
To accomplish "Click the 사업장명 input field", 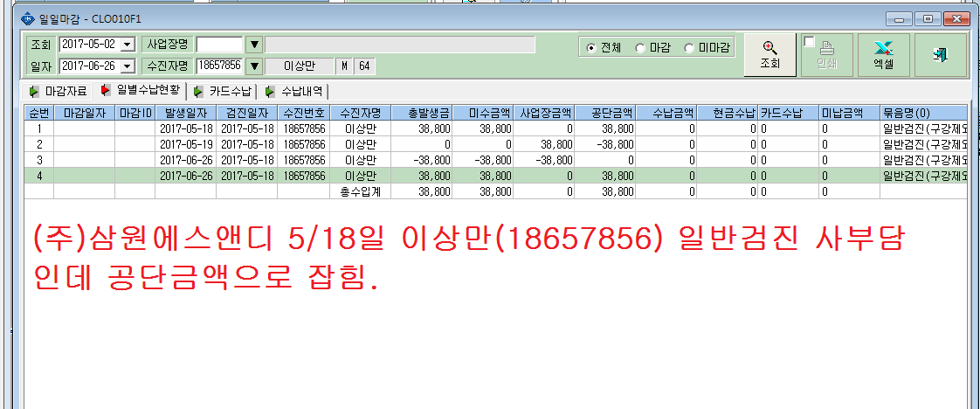I will pyautogui.click(x=219, y=45).
